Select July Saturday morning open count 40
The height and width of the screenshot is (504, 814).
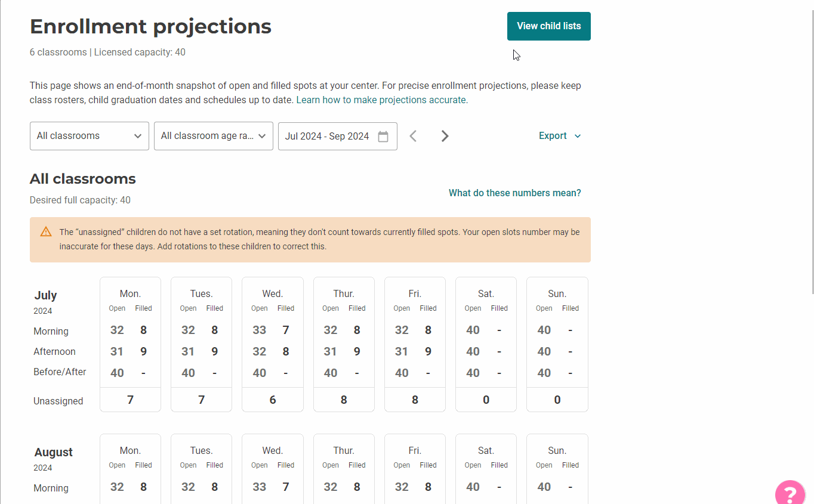pyautogui.click(x=473, y=330)
